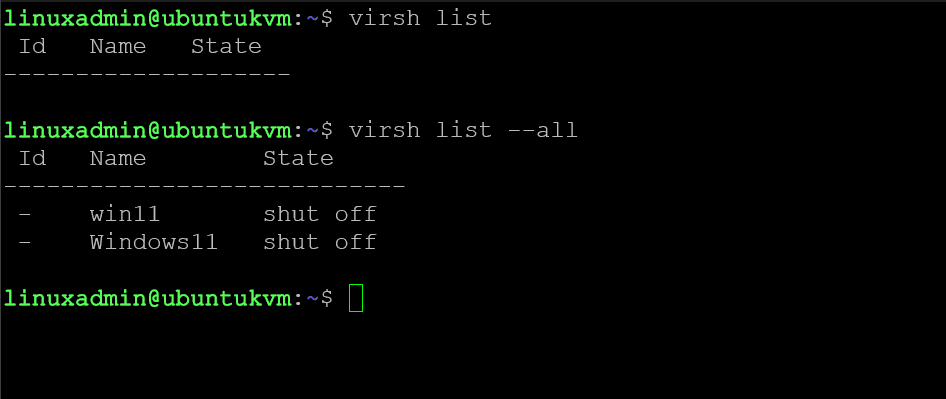This screenshot has width=946, height=399.
Task: Click the 'virsh list --all' command text
Action: point(463,130)
